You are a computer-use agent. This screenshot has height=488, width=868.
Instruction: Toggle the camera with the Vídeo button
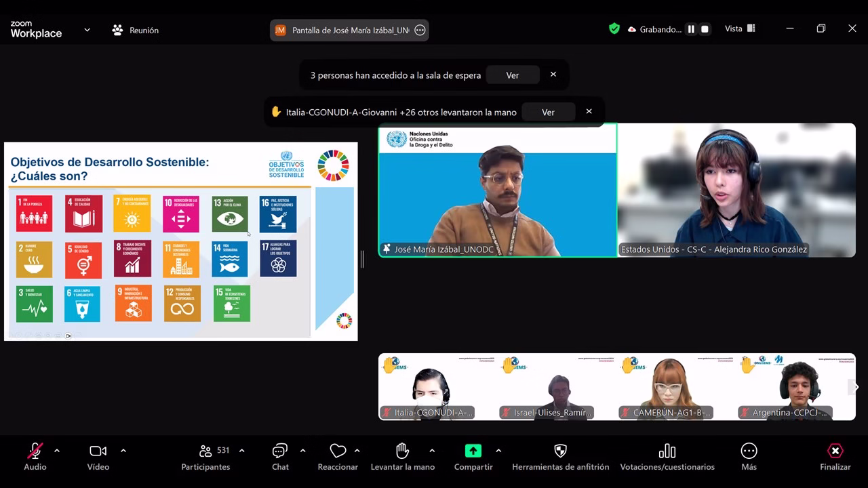[x=98, y=451]
